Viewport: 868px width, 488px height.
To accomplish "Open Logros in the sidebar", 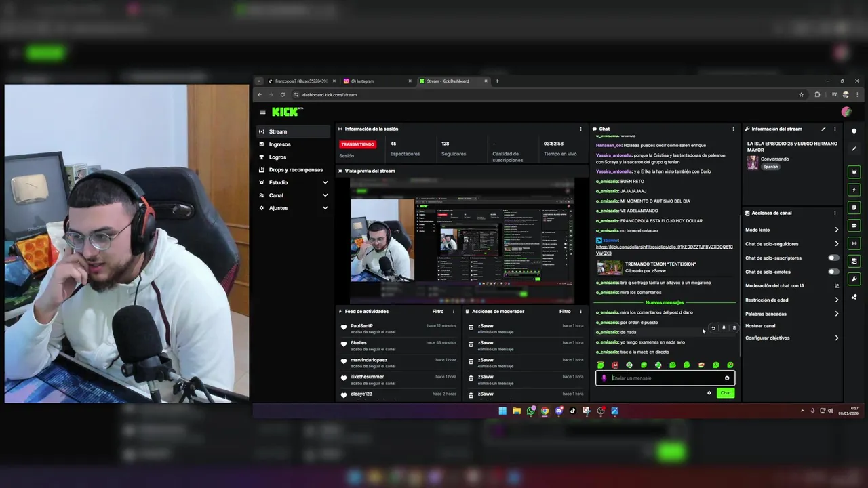I will (x=294, y=157).
